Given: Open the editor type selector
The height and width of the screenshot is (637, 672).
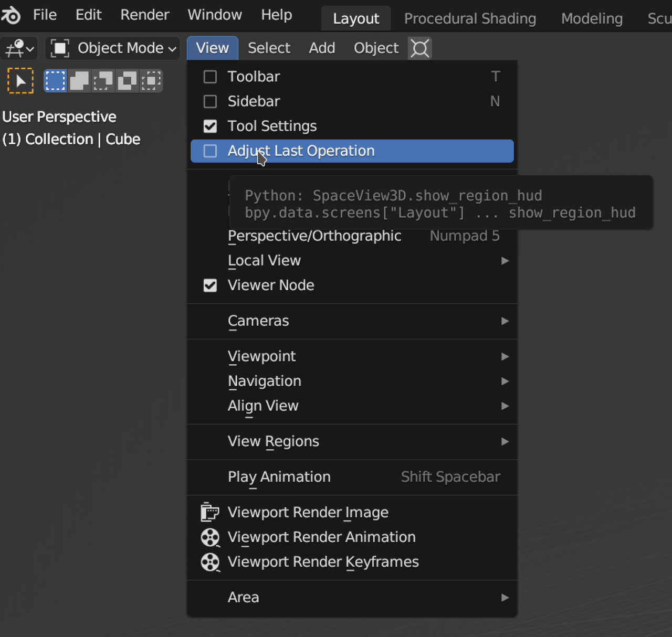Looking at the screenshot, I should click(19, 49).
